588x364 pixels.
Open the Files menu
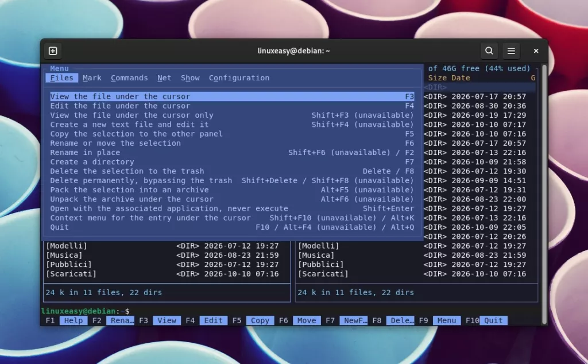coord(62,78)
